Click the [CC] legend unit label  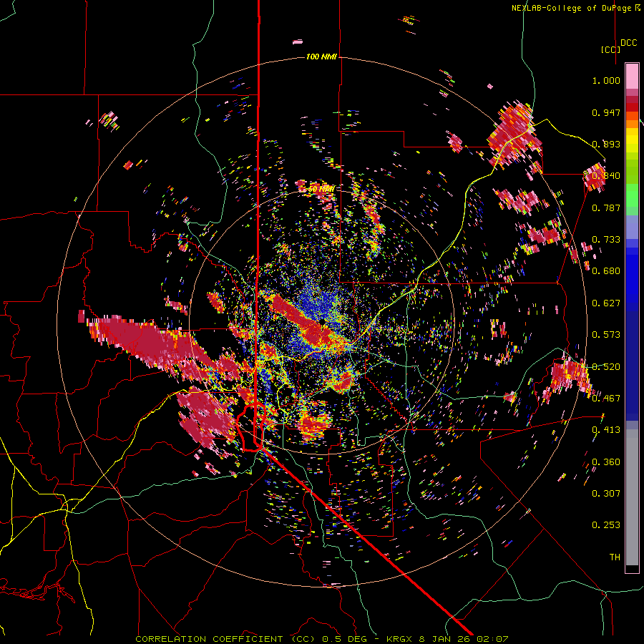pos(610,49)
